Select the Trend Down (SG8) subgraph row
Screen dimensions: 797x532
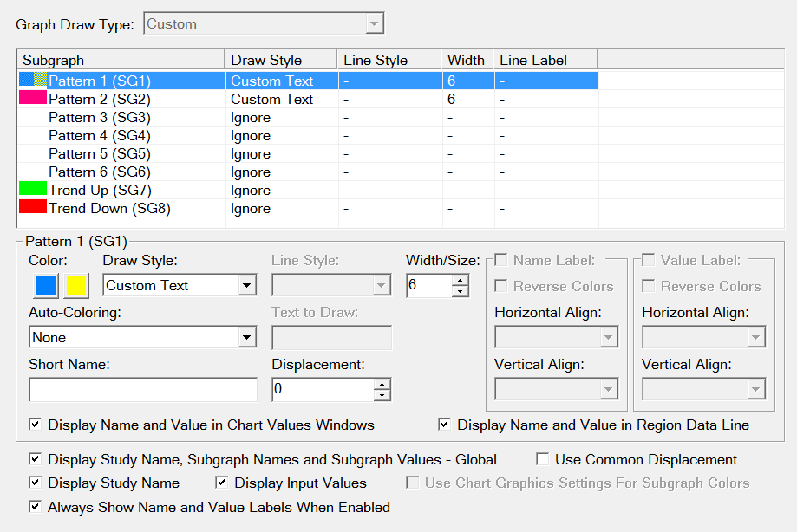[x=99, y=209]
